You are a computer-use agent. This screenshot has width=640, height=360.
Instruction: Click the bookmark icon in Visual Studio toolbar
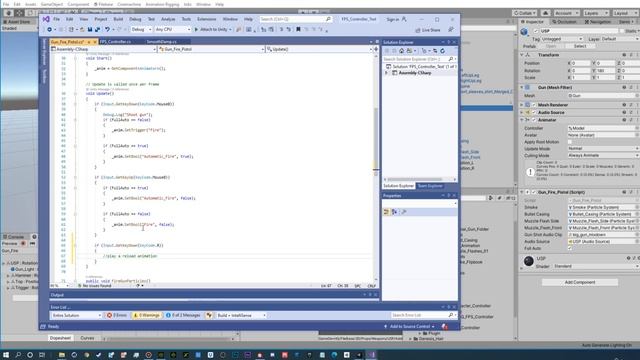tap(298, 29)
